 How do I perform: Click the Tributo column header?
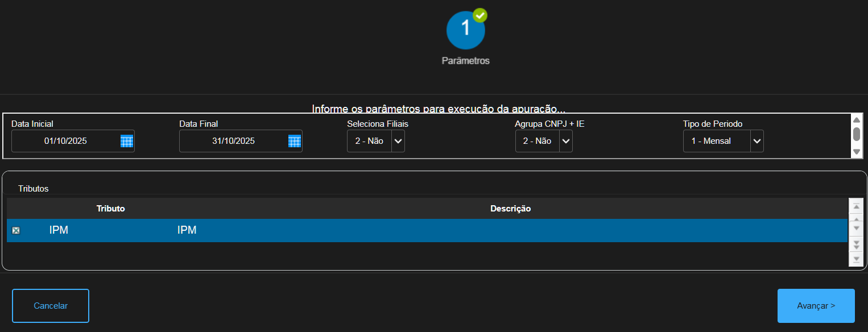point(110,209)
